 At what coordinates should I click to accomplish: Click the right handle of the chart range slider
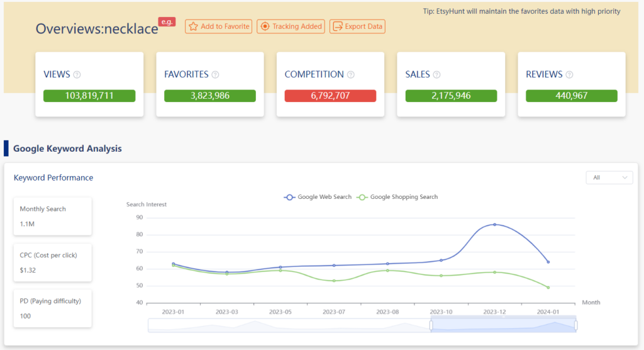[575, 325]
